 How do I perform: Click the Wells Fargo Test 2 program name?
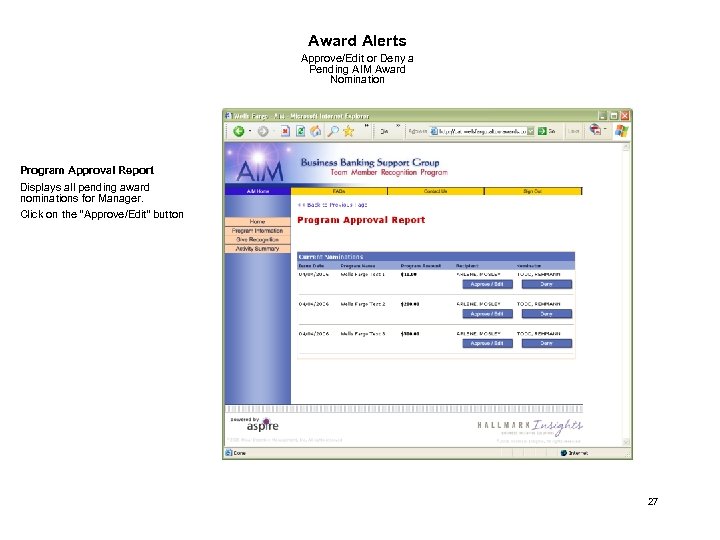pyautogui.click(x=363, y=304)
